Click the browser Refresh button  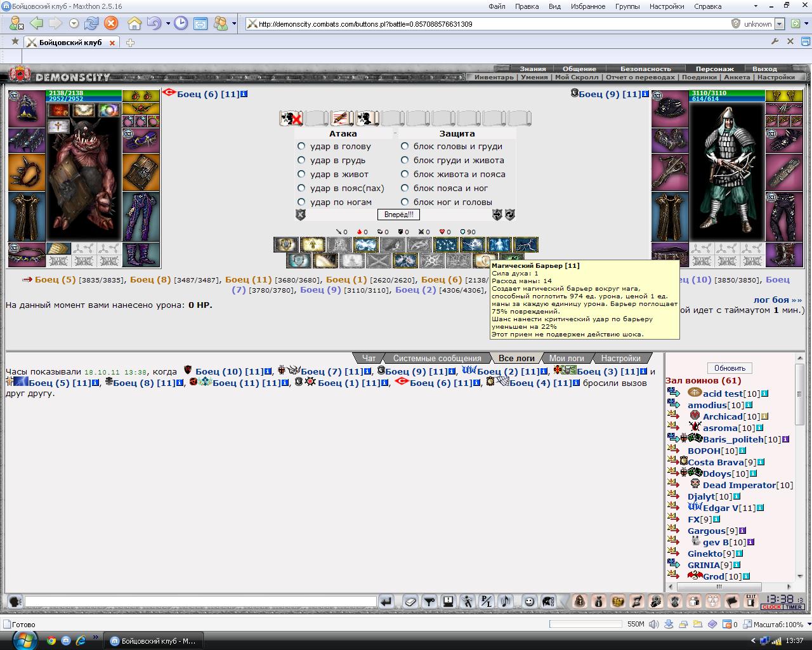pyautogui.click(x=91, y=24)
